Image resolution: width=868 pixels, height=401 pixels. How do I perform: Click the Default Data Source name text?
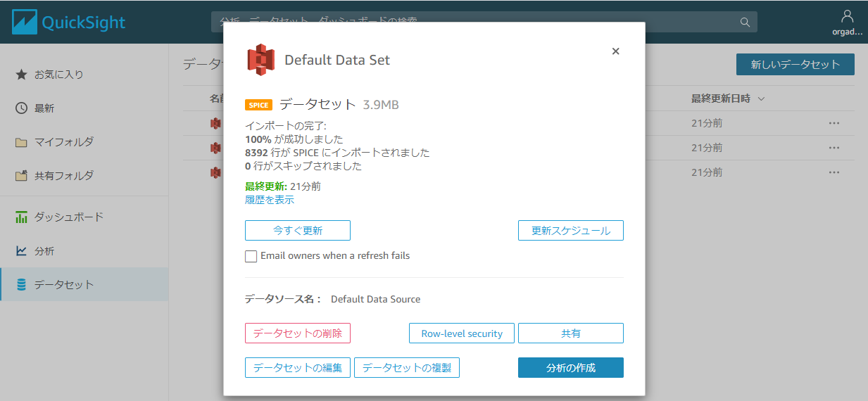point(376,299)
